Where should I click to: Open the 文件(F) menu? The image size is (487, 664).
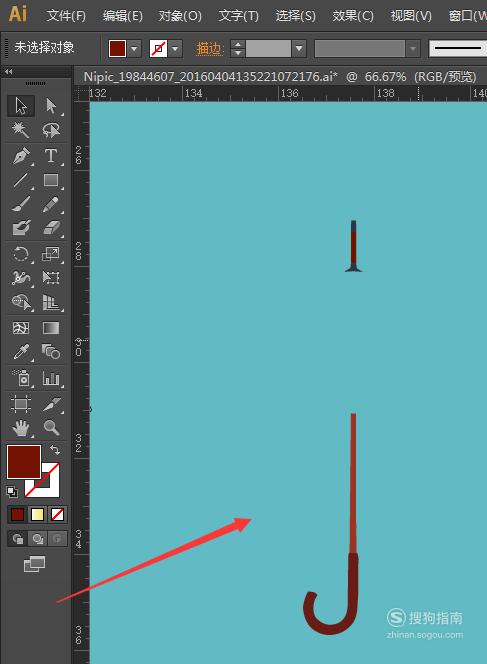pos(66,16)
